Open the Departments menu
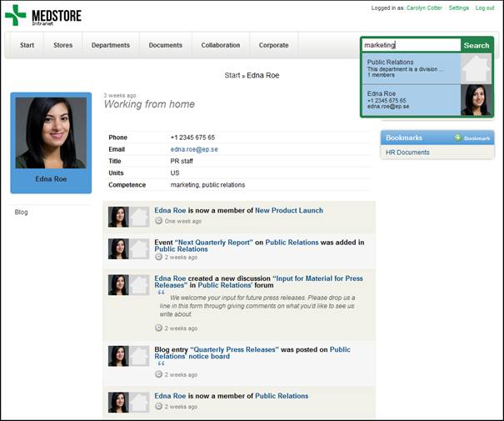Image resolution: width=504 pixels, height=421 pixels. tap(110, 45)
